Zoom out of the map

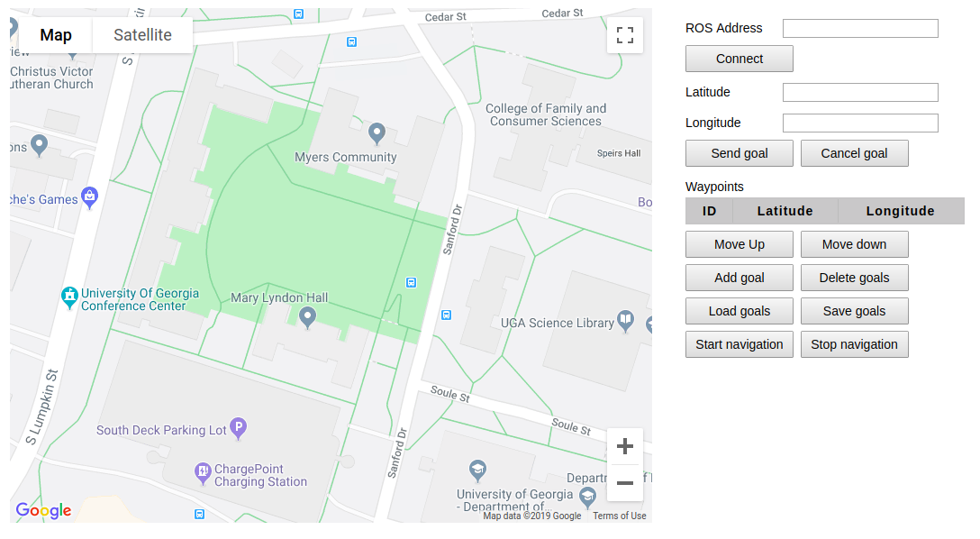coord(625,483)
